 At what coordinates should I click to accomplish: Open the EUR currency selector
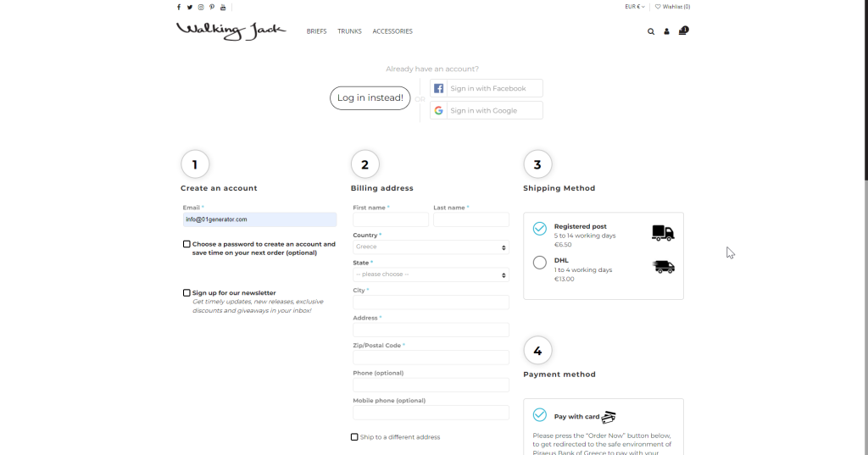[x=635, y=7]
